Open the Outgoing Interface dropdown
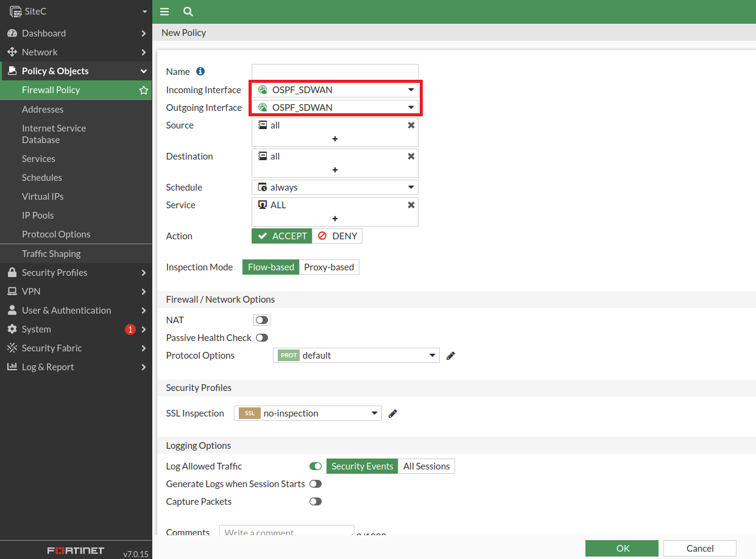The height and width of the screenshot is (559, 756). [x=335, y=107]
